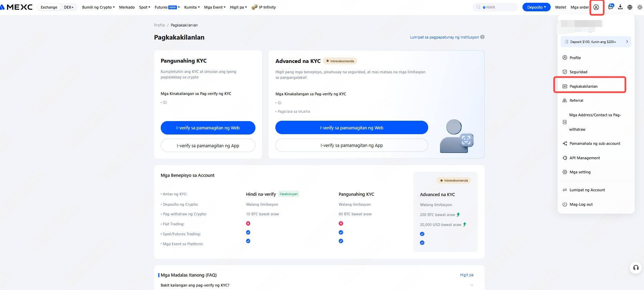Select the Exchange mode toggle
The height and width of the screenshot is (290, 644).
(x=49, y=7)
